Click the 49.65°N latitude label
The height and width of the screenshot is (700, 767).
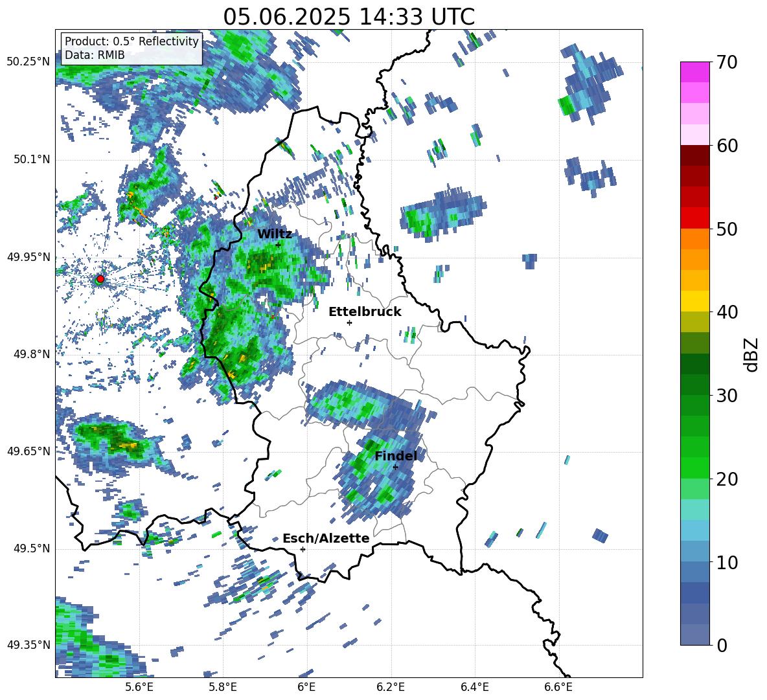pos(29,451)
